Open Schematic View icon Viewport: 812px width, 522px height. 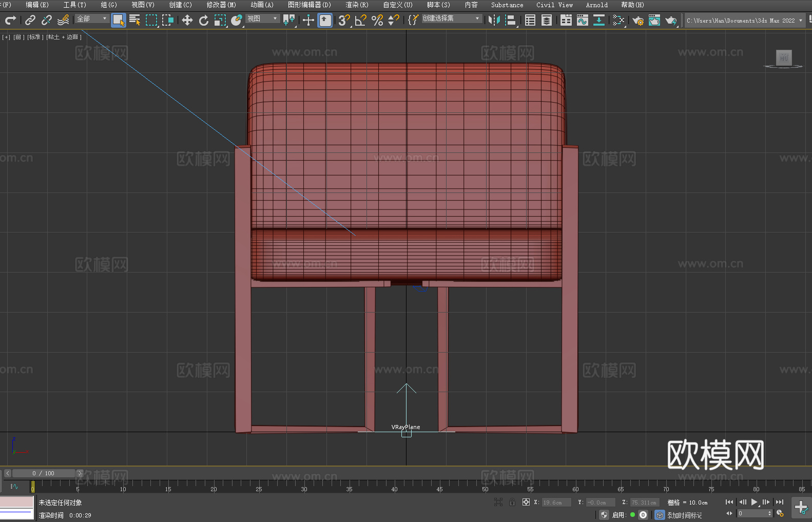pos(618,20)
